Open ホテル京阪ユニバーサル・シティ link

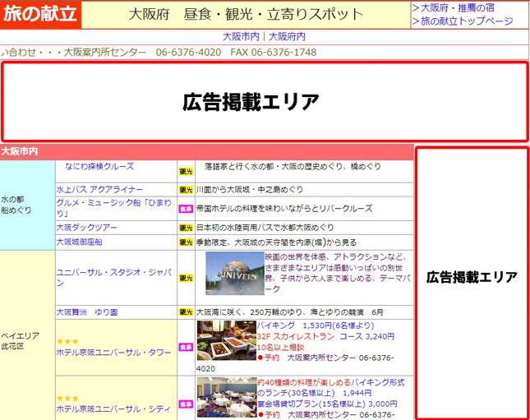[x=113, y=409]
